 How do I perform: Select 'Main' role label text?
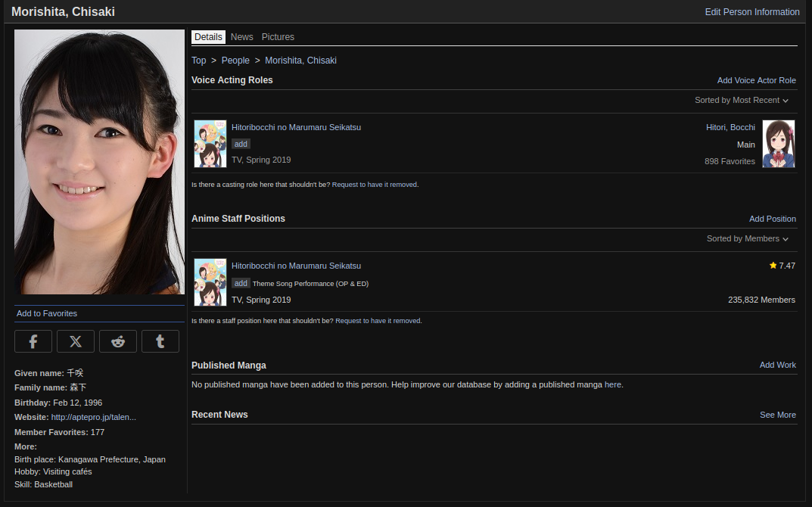[745, 145]
